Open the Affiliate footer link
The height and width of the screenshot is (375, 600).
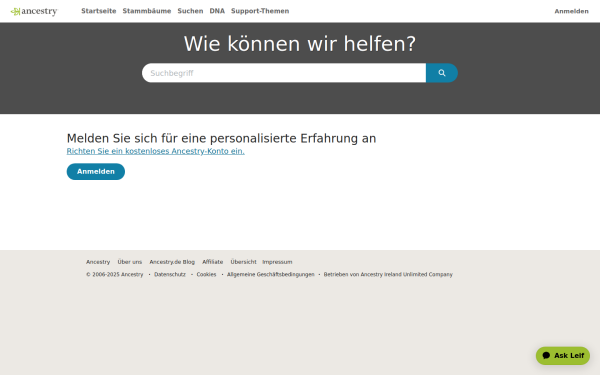click(213, 262)
